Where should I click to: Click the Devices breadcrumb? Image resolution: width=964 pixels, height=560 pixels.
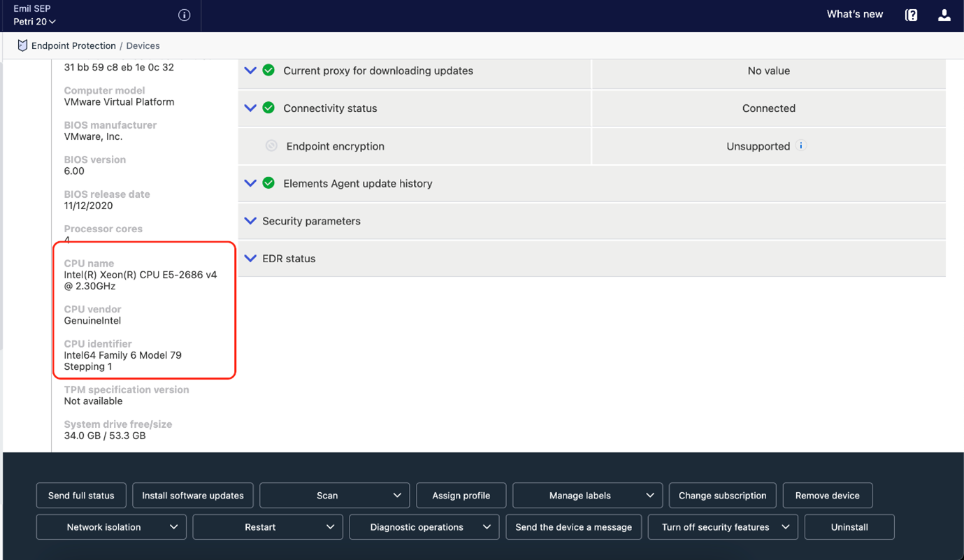(x=143, y=45)
